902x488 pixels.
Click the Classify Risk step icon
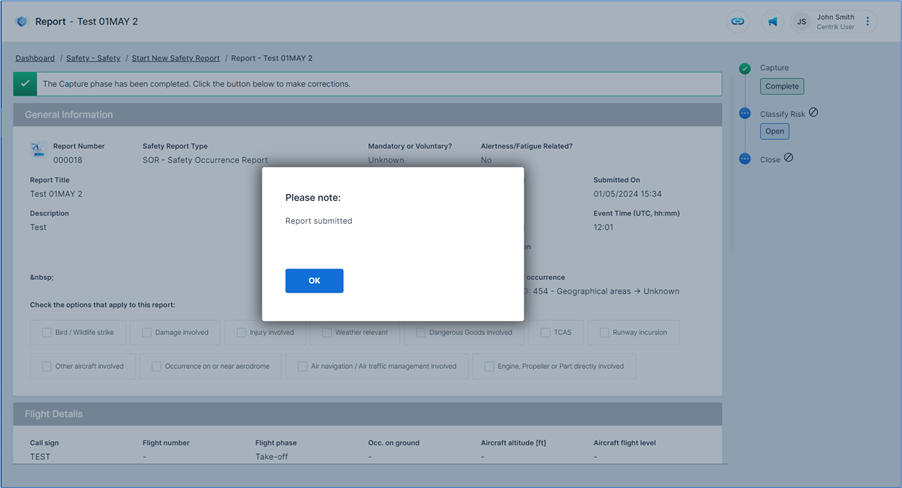[745, 114]
